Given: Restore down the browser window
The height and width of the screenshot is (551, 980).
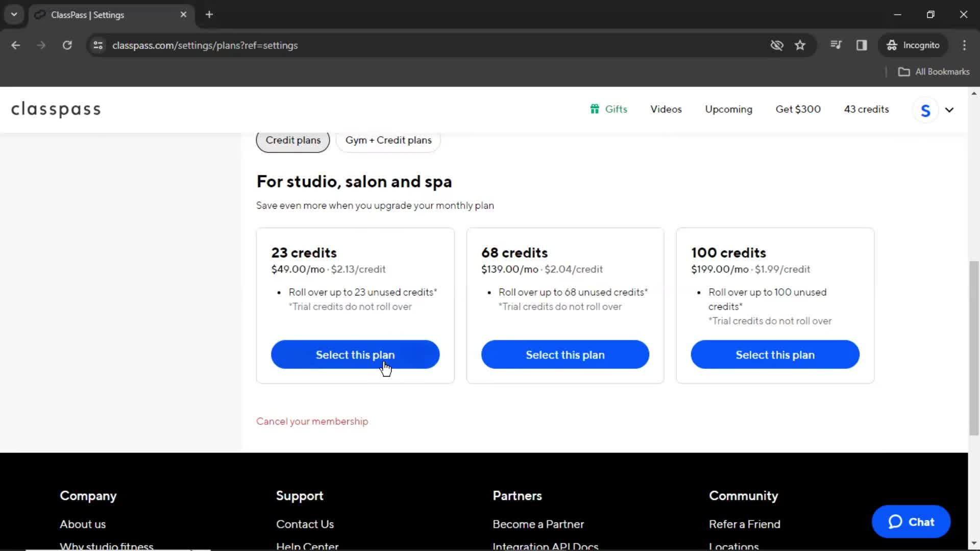Looking at the screenshot, I should point(930,15).
